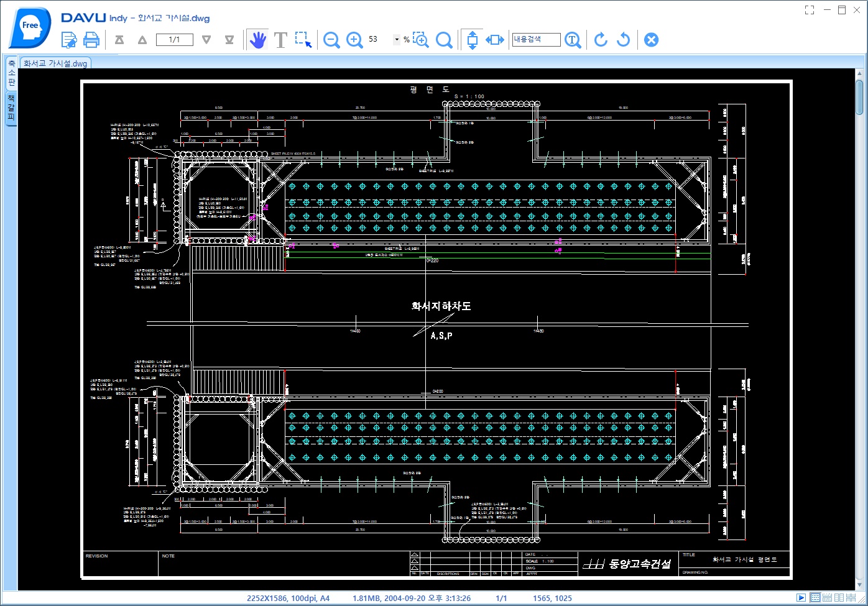Click the zoom in magnifier
This screenshot has height=606, width=868.
(354, 40)
